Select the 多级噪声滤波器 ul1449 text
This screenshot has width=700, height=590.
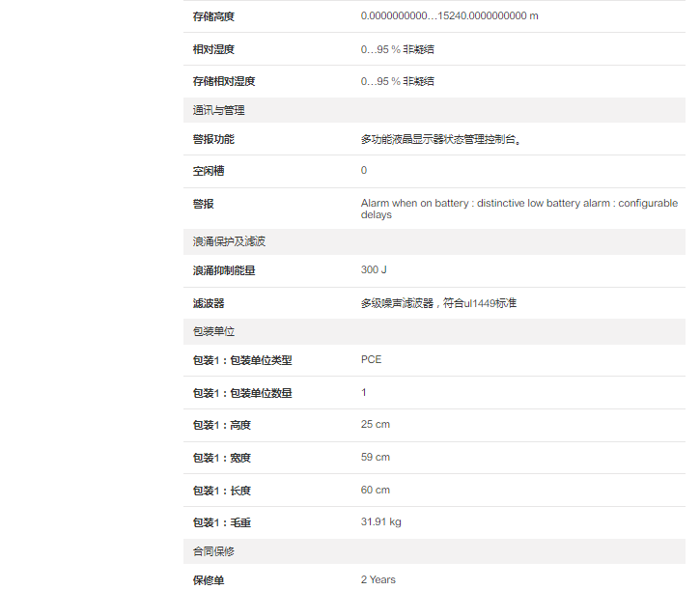tap(438, 303)
